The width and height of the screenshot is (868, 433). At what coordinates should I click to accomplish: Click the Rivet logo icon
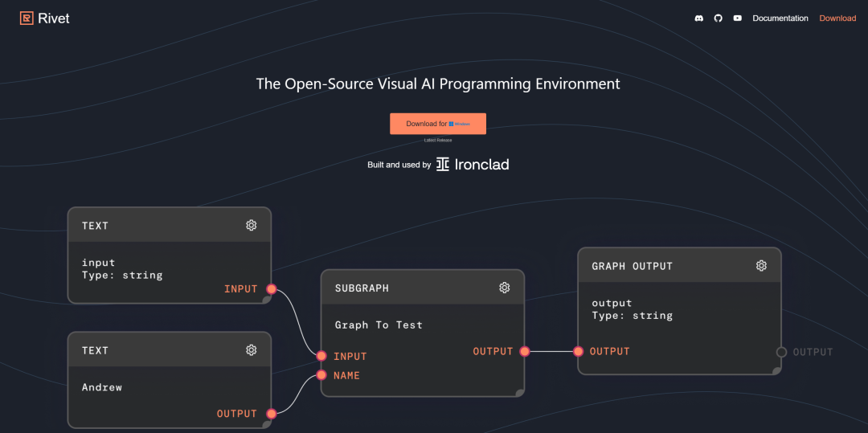(x=27, y=18)
